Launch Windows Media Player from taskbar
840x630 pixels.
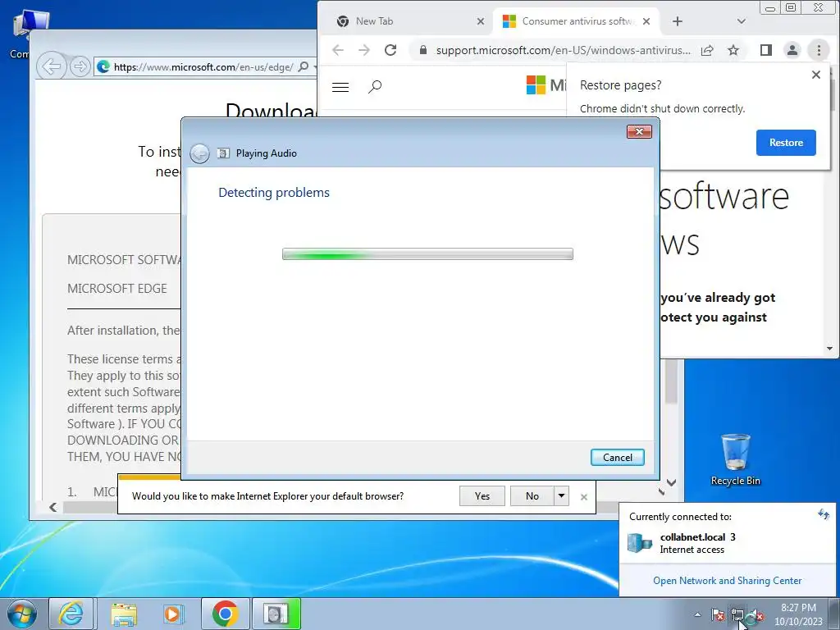click(x=174, y=614)
